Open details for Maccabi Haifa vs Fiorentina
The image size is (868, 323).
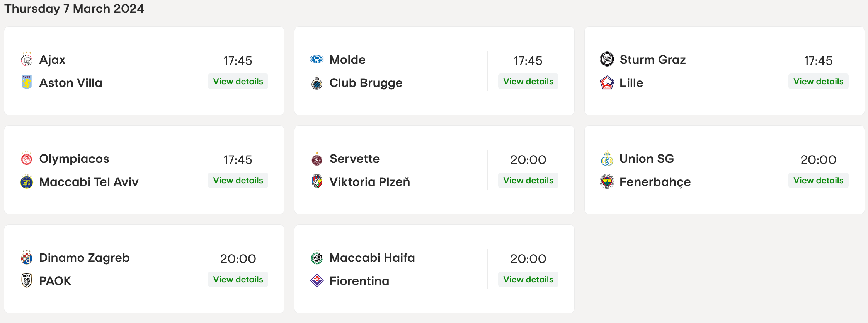(528, 280)
